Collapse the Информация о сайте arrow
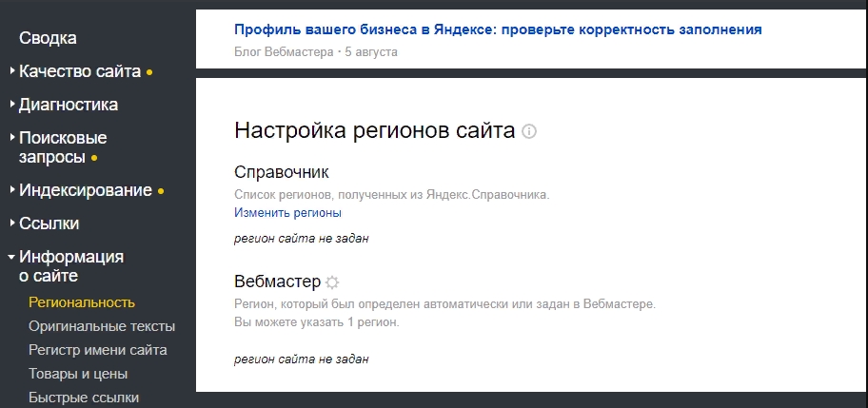 tap(12, 257)
